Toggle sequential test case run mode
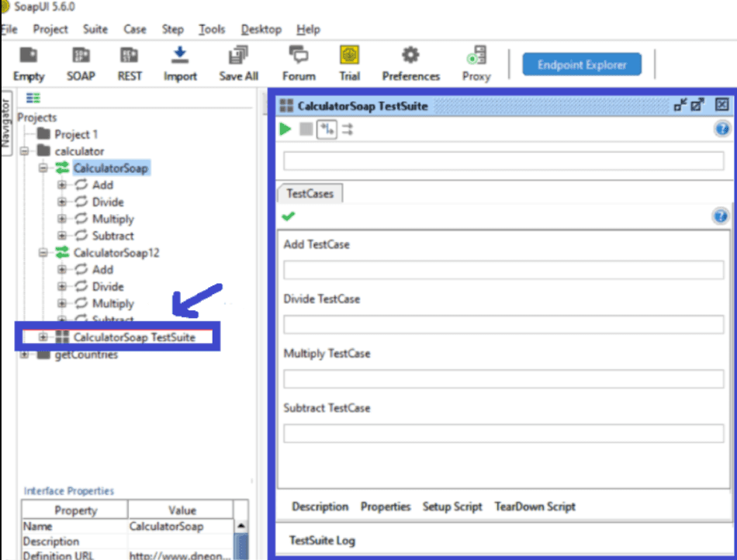This screenshot has width=737, height=560. 327,130
